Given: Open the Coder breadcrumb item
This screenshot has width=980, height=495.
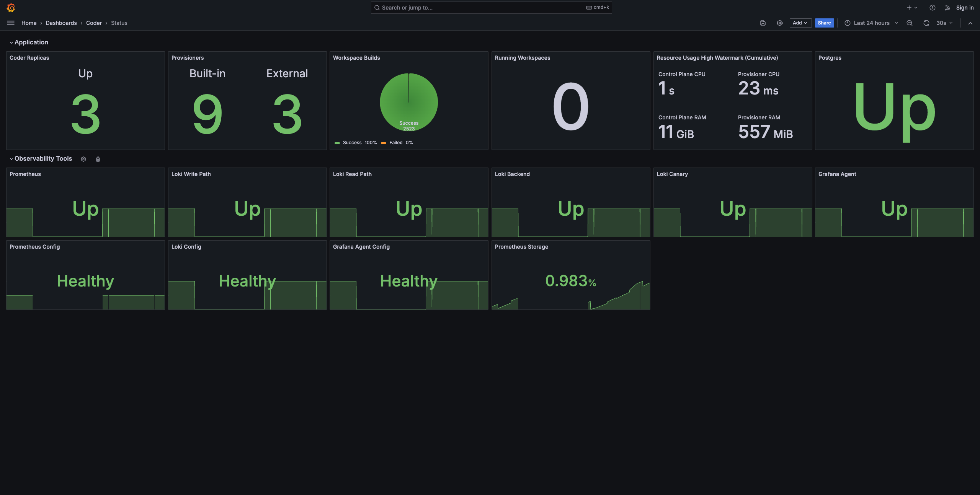Looking at the screenshot, I should tap(93, 23).
